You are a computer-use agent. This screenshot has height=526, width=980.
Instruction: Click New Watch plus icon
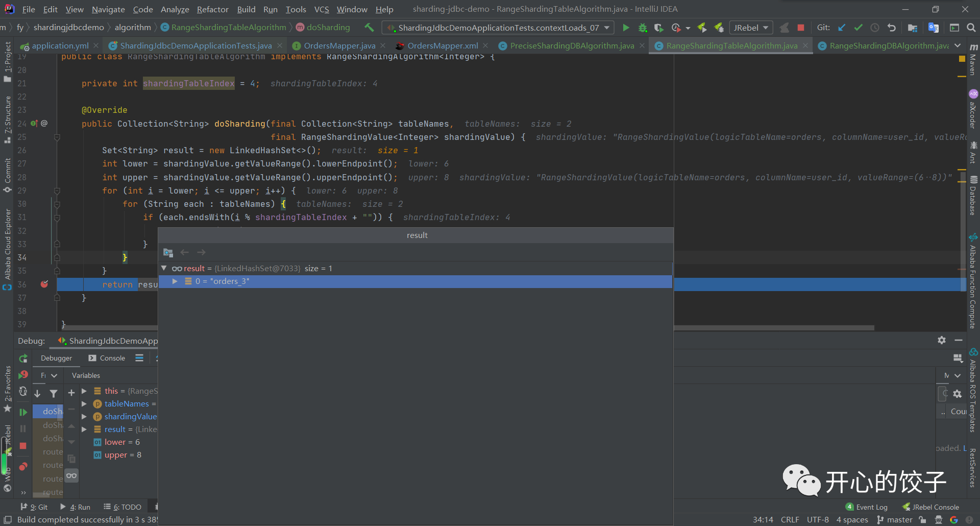pyautogui.click(x=71, y=392)
